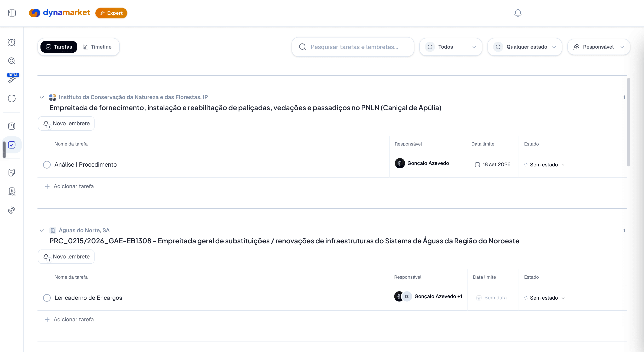Image resolution: width=644 pixels, height=352 pixels.
Task: Mark Ler caderno de Encargos as done
Action: [47, 298]
